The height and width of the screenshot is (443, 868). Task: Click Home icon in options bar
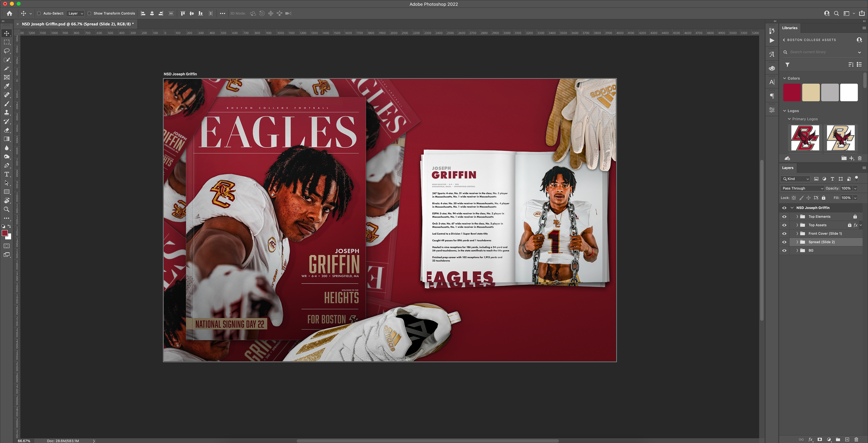9,14
